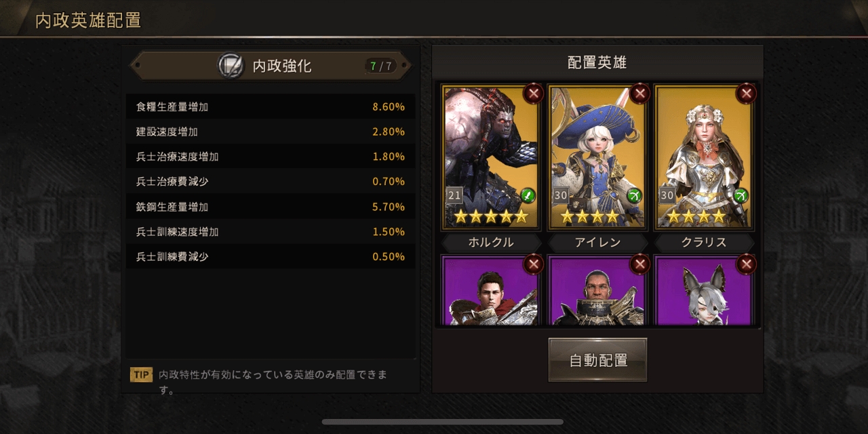This screenshot has height=434, width=868.
Task: Remove hero クラリス with red X
Action: coord(747,94)
